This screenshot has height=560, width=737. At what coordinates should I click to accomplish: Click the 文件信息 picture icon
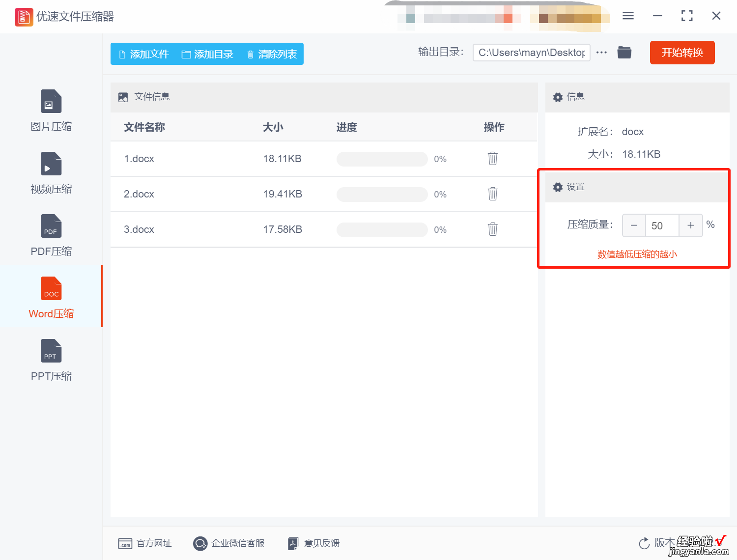pyautogui.click(x=123, y=97)
